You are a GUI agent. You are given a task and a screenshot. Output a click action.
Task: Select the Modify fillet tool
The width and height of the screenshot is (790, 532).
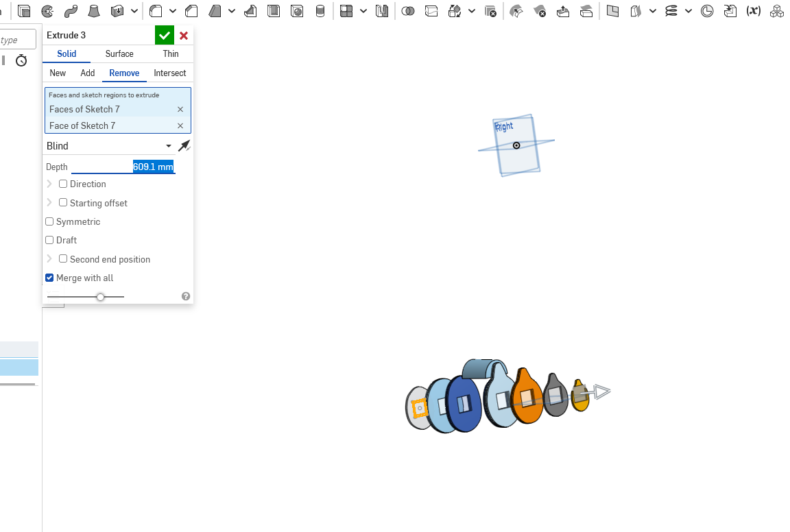(x=516, y=11)
